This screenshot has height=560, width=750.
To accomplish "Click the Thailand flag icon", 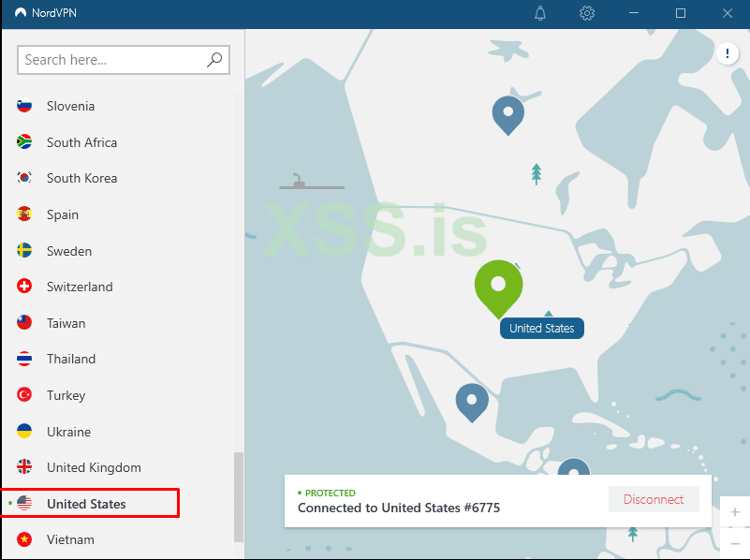I will [24, 359].
